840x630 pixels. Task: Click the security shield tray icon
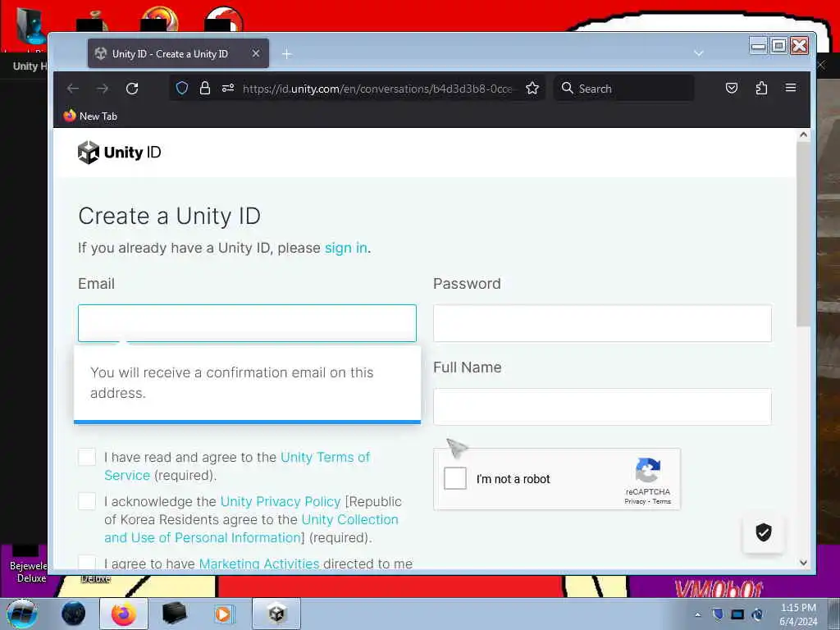tap(718, 614)
